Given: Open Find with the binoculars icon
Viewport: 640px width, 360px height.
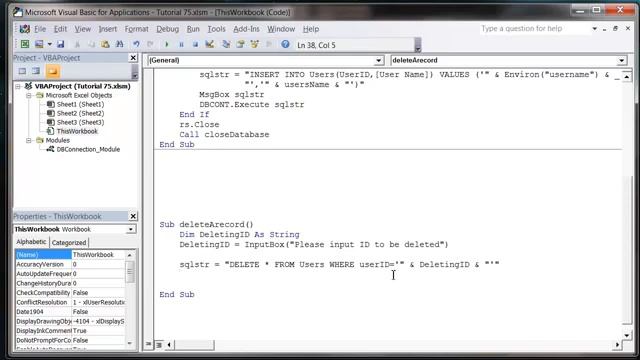Looking at the screenshot, I should pos(119,44).
